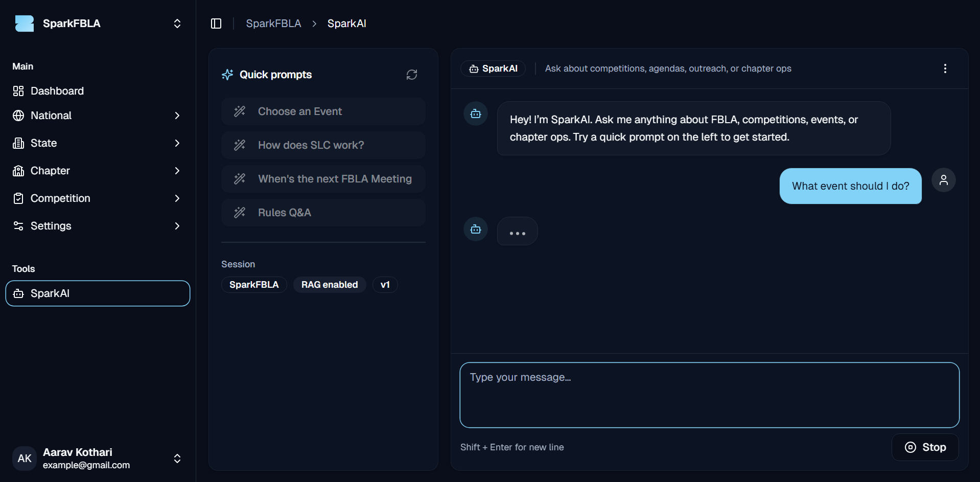
Task: Click the National globe icon
Action: (x=18, y=116)
